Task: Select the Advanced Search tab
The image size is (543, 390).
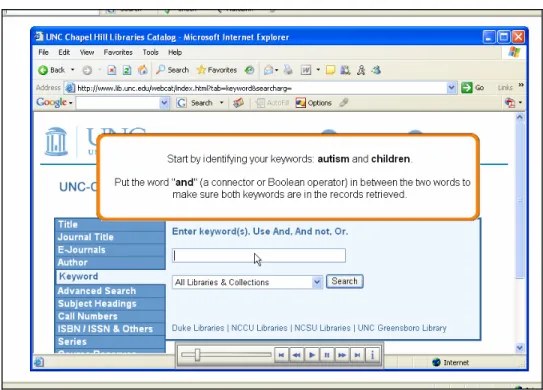Action: click(x=110, y=291)
